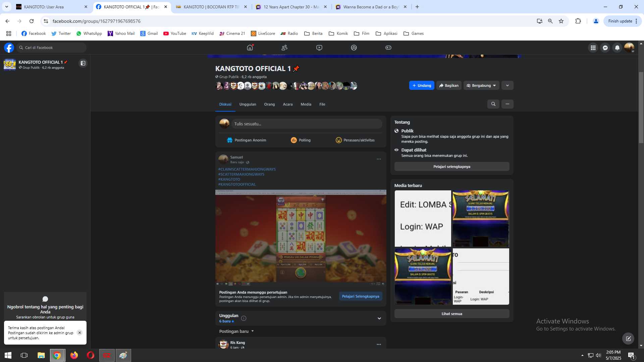The height and width of the screenshot is (362, 644).
Task: Open Finish update menu dots
Action: coord(636,21)
